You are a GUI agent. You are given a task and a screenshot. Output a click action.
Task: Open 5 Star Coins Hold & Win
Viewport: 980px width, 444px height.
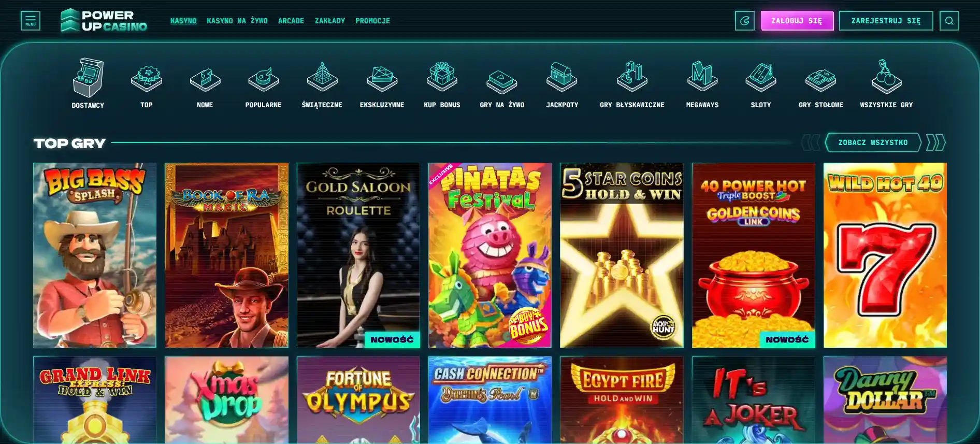(622, 255)
